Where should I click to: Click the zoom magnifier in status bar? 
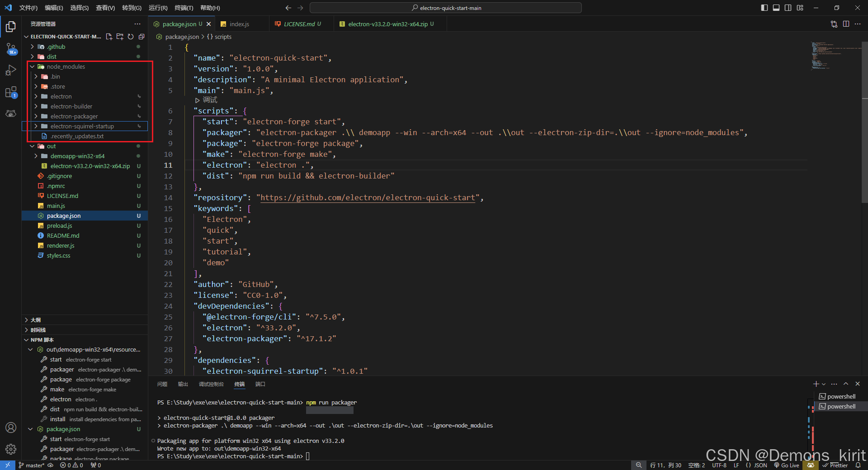(x=638, y=465)
